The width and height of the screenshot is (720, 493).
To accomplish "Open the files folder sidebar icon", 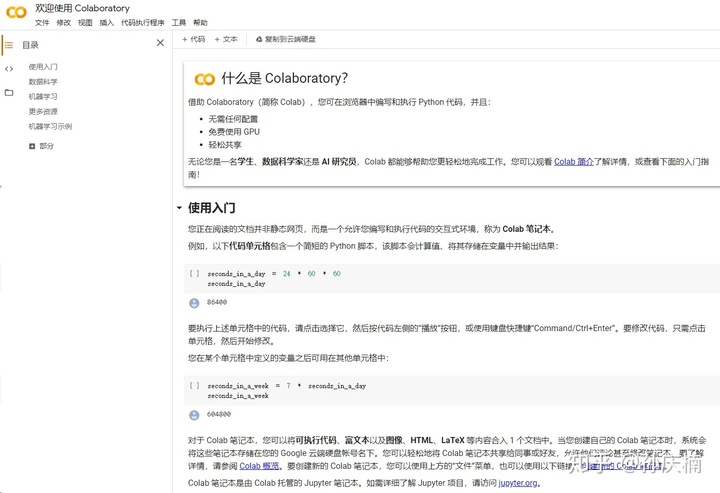I will click(9, 93).
